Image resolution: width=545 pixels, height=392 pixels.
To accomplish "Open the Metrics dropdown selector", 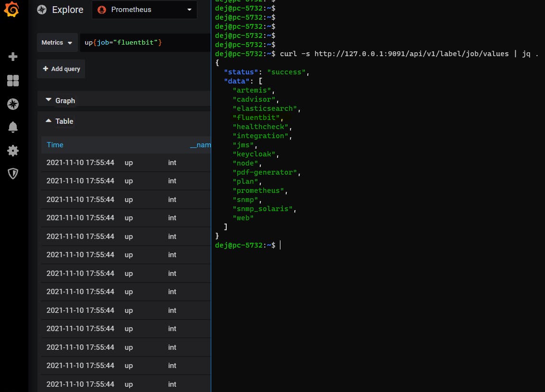I will coord(57,43).
